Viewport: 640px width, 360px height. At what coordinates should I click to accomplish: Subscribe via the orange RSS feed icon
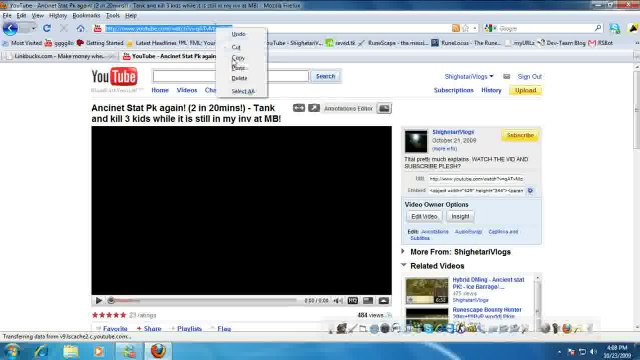click(x=456, y=28)
